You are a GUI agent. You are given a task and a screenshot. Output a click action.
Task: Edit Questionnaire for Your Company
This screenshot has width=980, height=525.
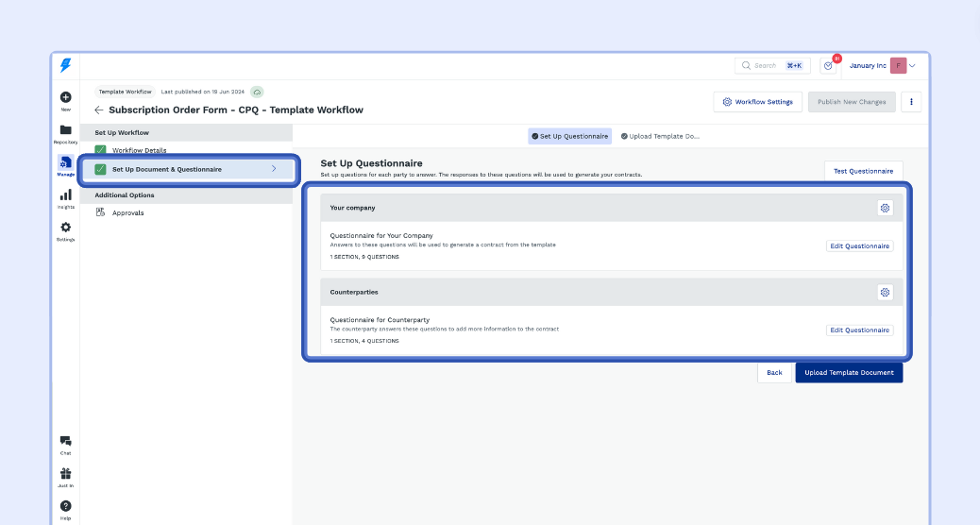859,246
